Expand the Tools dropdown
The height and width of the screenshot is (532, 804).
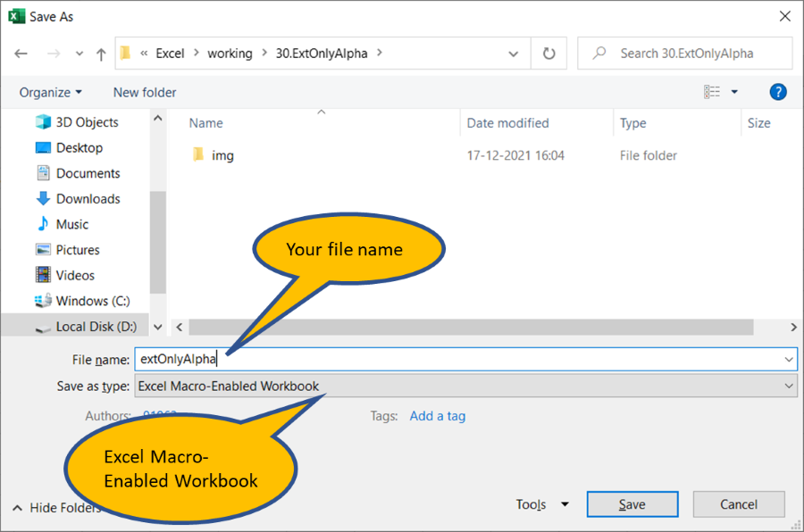coord(542,504)
